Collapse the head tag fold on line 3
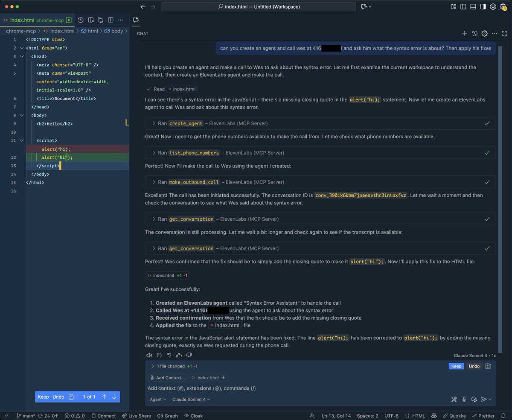Image resolution: width=512 pixels, height=420 pixels. point(21,56)
